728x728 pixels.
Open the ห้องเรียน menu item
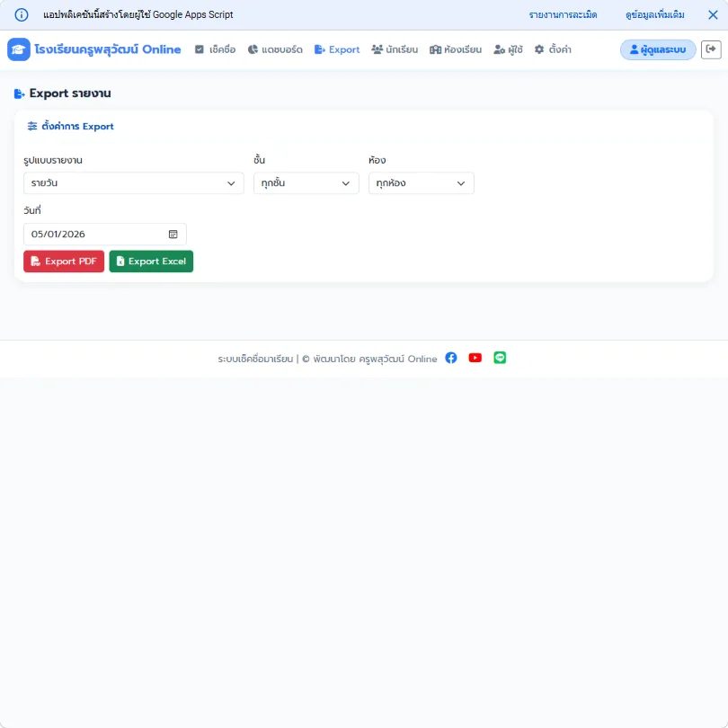[456, 49]
